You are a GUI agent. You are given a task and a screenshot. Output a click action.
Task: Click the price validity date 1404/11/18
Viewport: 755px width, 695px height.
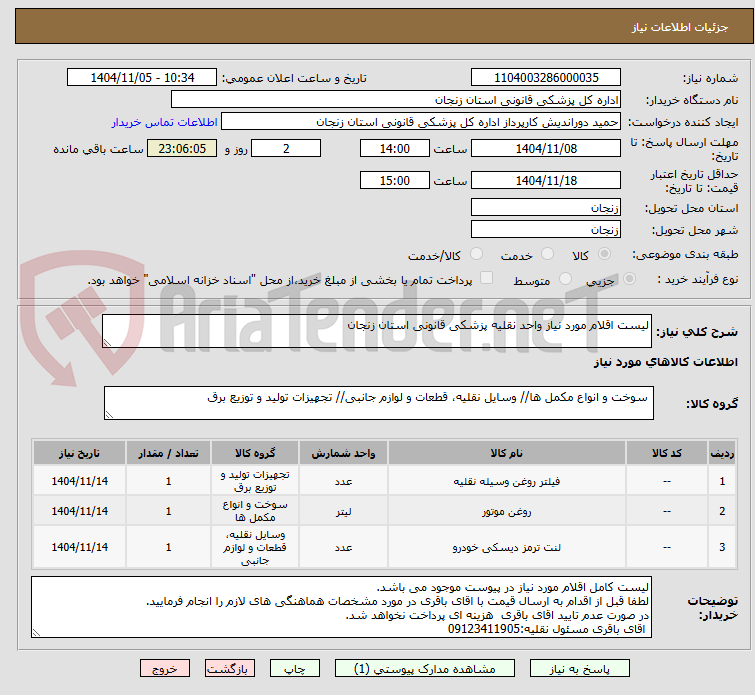coord(546,180)
